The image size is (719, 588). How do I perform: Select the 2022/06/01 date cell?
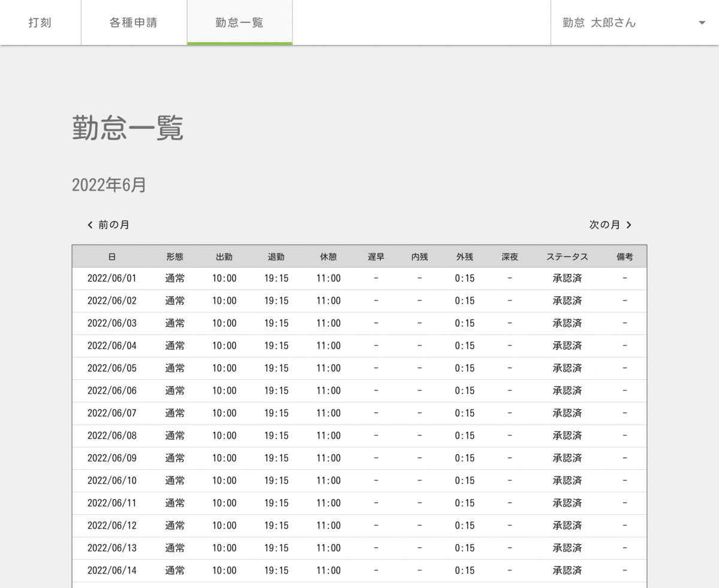(112, 278)
